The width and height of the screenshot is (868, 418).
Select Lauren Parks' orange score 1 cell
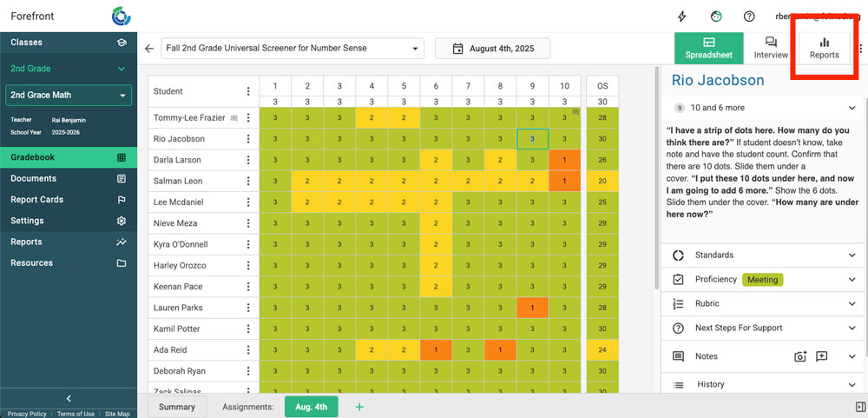(x=531, y=309)
